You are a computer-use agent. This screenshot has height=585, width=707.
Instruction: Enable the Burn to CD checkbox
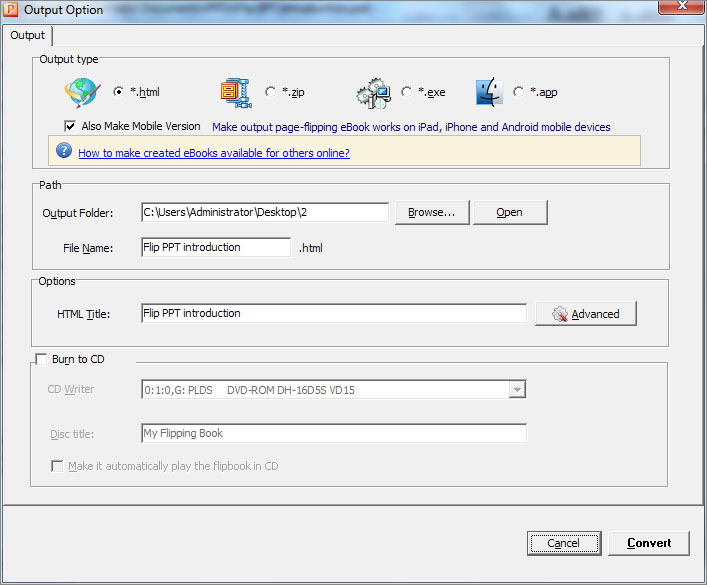point(41,359)
